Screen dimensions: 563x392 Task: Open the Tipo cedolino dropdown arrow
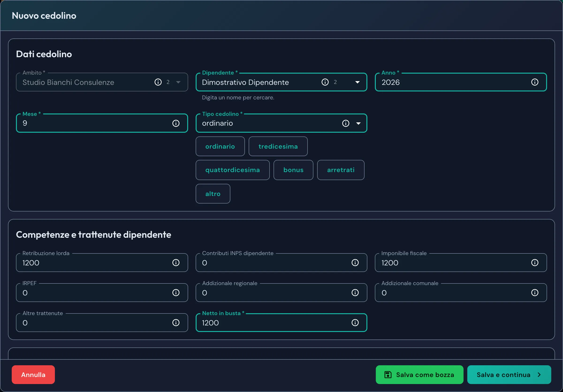pos(358,124)
